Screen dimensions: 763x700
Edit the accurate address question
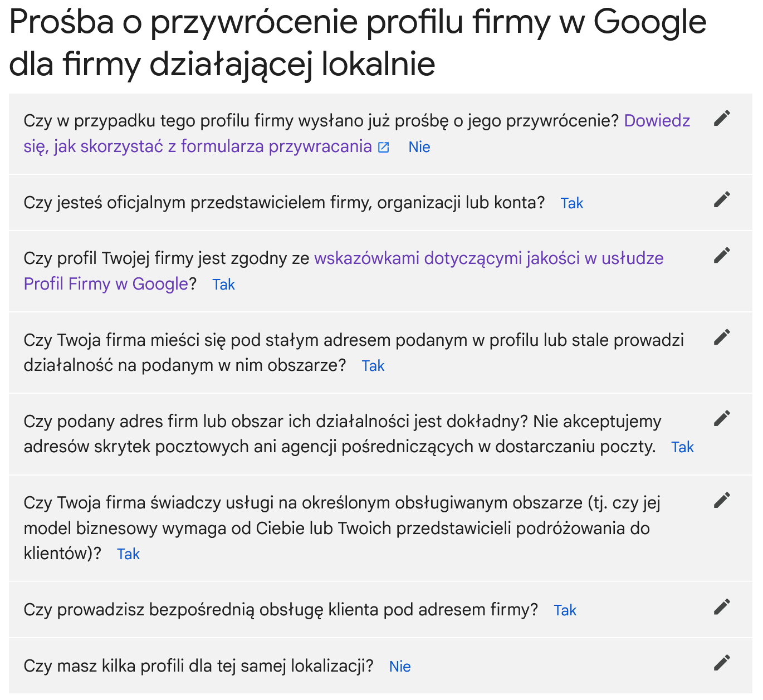pos(722,418)
